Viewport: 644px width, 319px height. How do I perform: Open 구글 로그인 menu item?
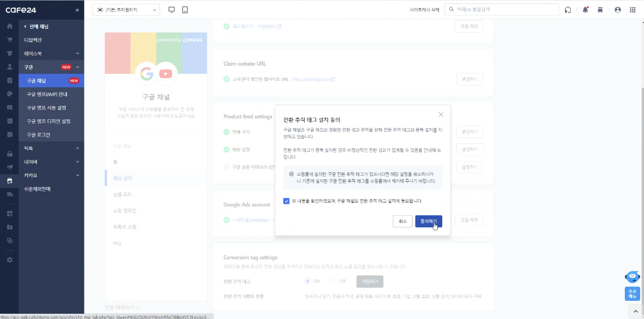tap(51, 135)
